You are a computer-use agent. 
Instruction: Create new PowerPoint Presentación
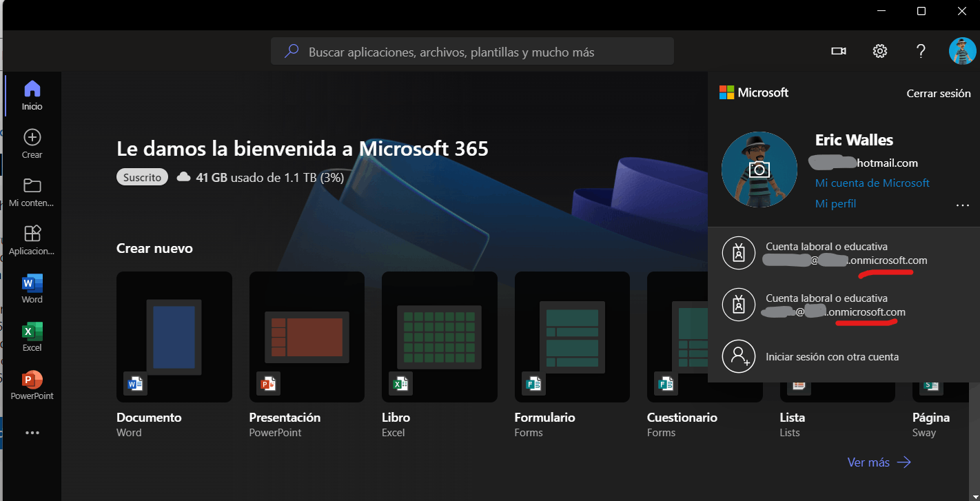point(307,355)
